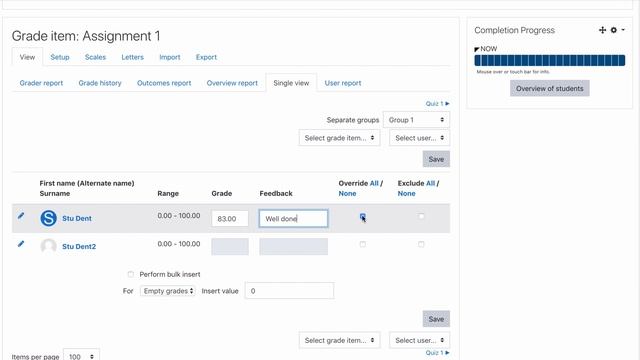
Task: Click the feedback field containing Well done
Action: click(x=293, y=218)
